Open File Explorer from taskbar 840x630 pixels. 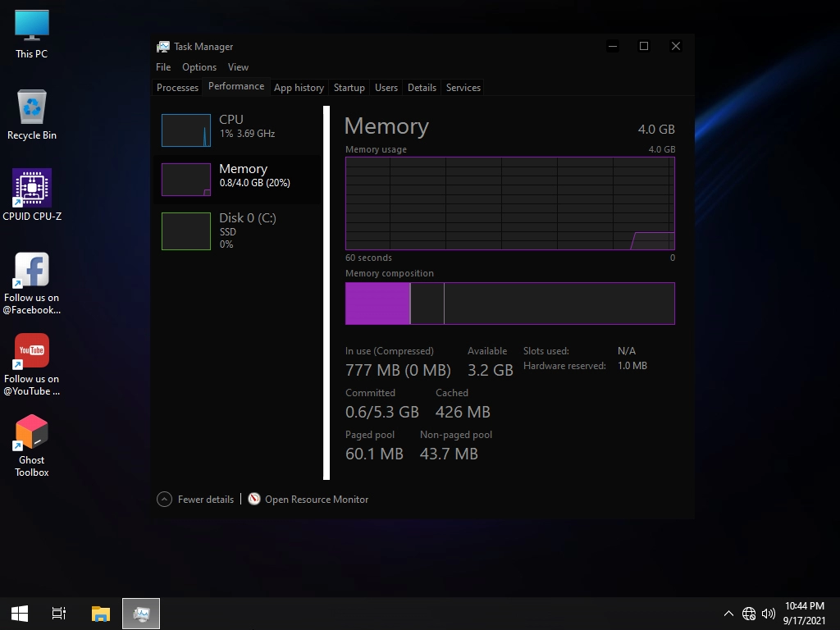click(100, 614)
